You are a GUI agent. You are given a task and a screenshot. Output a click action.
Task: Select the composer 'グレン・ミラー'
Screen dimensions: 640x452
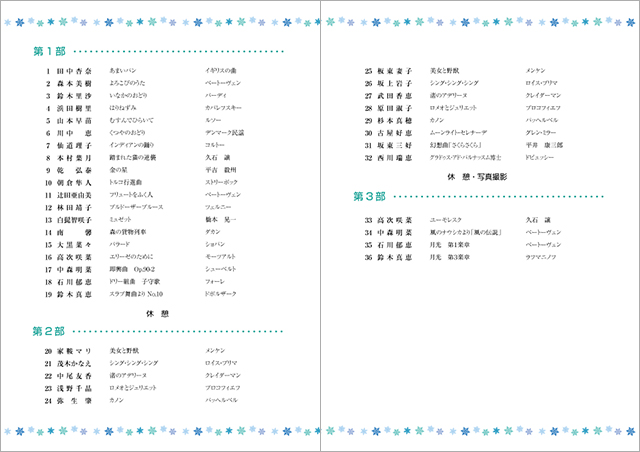[x=541, y=133]
